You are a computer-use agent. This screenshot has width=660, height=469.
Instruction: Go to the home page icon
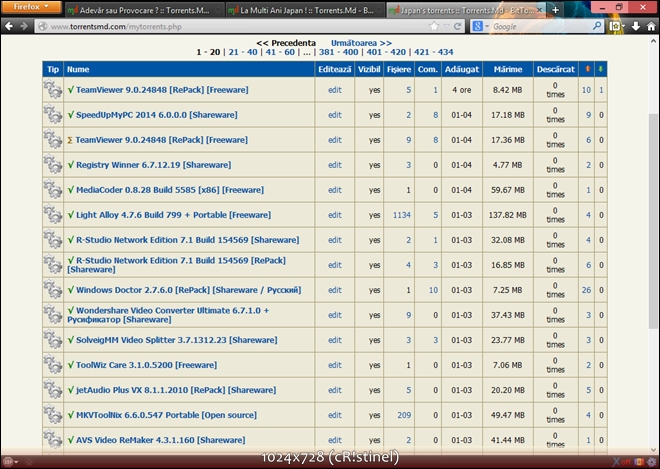point(651,26)
